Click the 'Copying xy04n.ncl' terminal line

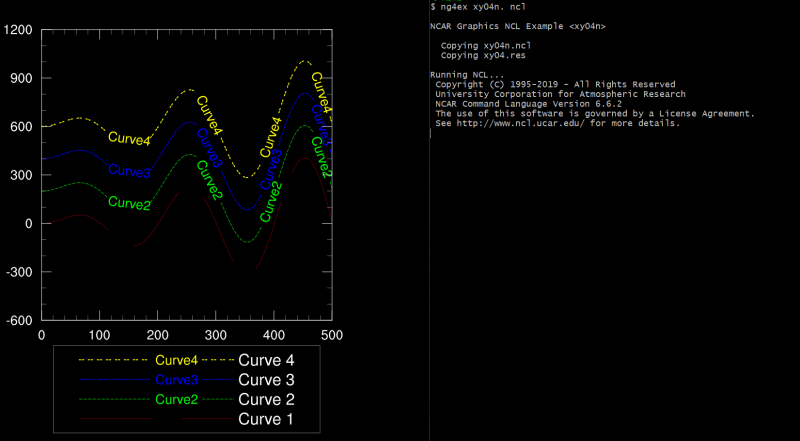click(486, 46)
